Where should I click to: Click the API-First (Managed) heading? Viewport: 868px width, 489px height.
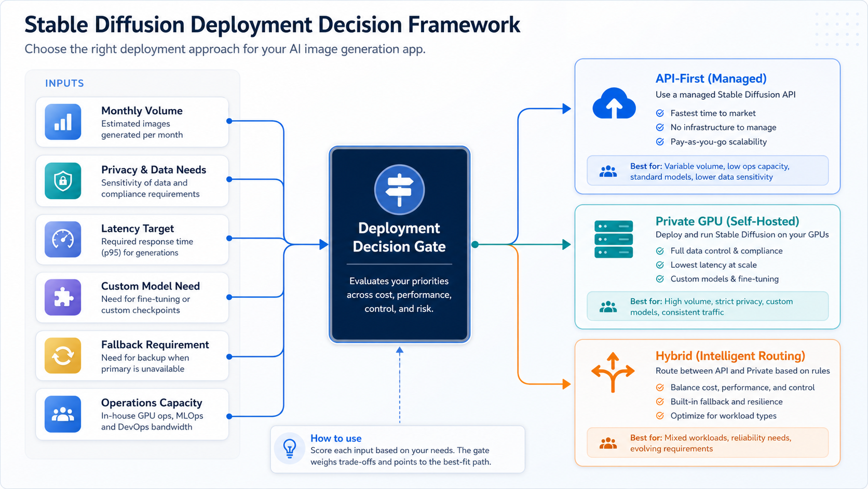(711, 78)
